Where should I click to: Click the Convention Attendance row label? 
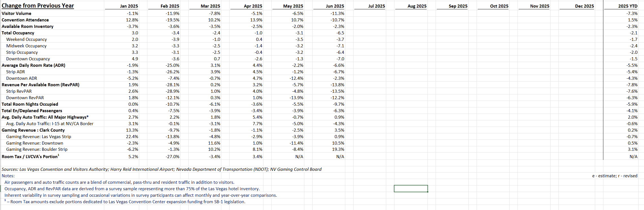pyautogui.click(x=25, y=20)
